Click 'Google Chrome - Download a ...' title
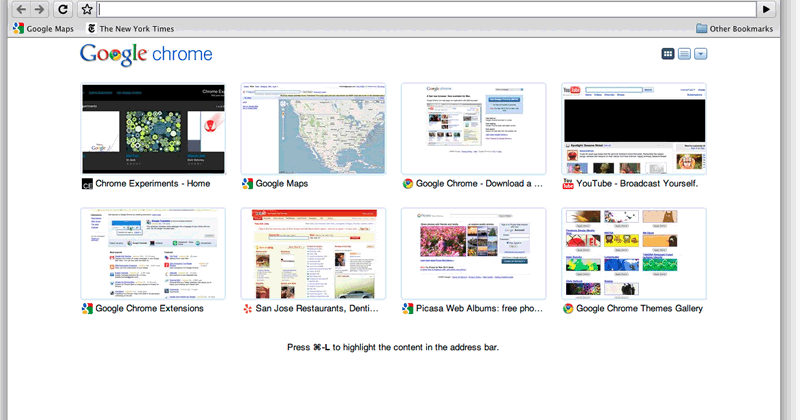Image resolution: width=800 pixels, height=420 pixels. pos(479,184)
